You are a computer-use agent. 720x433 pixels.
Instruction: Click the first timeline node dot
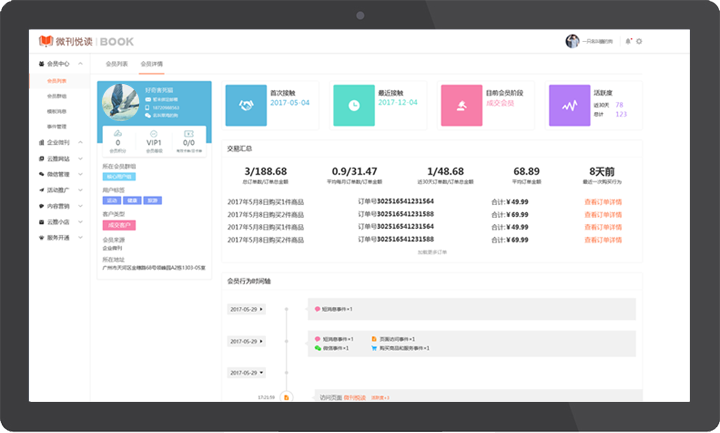pos(286,309)
